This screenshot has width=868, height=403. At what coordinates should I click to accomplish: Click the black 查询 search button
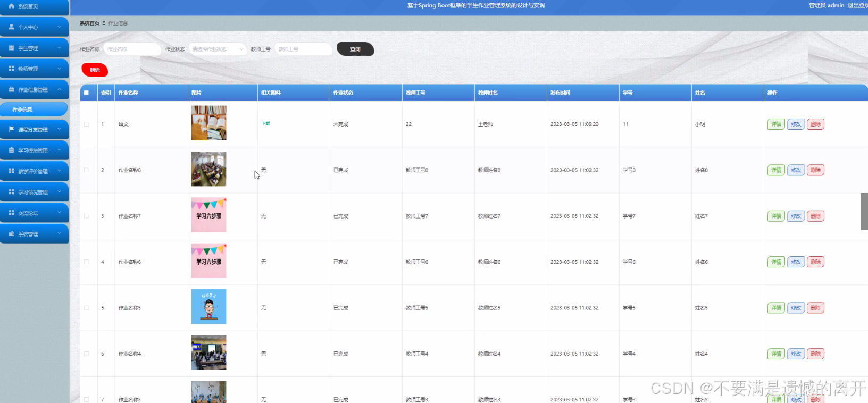(x=355, y=49)
